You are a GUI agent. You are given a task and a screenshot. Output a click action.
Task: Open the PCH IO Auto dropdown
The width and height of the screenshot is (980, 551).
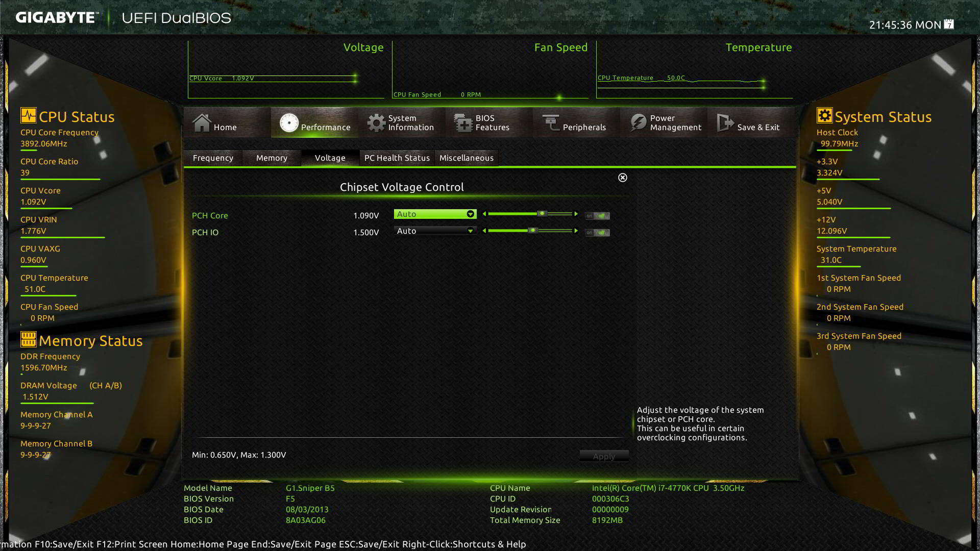pos(435,231)
